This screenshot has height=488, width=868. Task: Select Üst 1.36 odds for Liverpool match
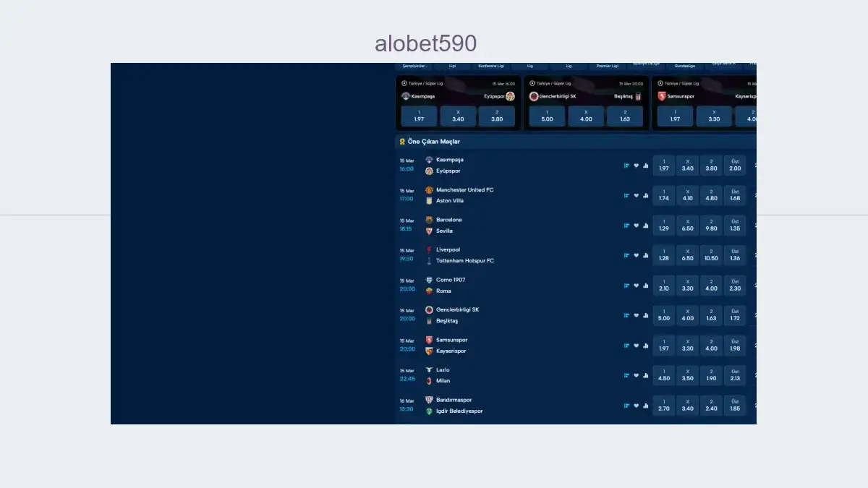pos(735,255)
